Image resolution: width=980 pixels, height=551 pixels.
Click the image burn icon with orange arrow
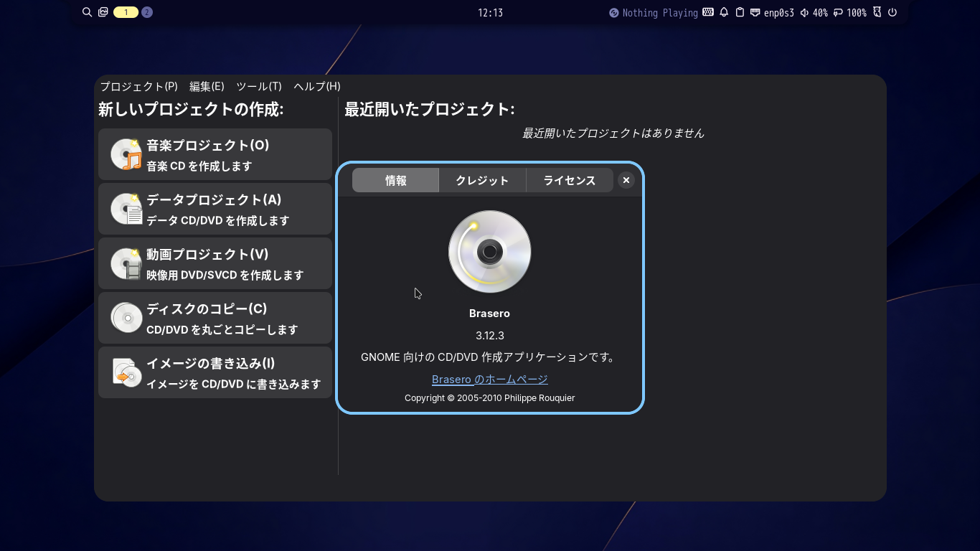tap(126, 372)
